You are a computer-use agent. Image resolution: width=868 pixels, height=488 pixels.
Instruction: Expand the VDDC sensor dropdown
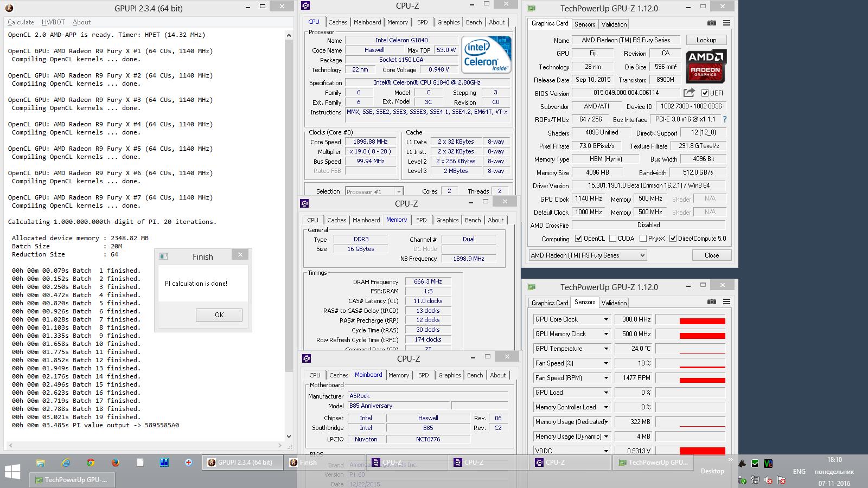pos(606,451)
